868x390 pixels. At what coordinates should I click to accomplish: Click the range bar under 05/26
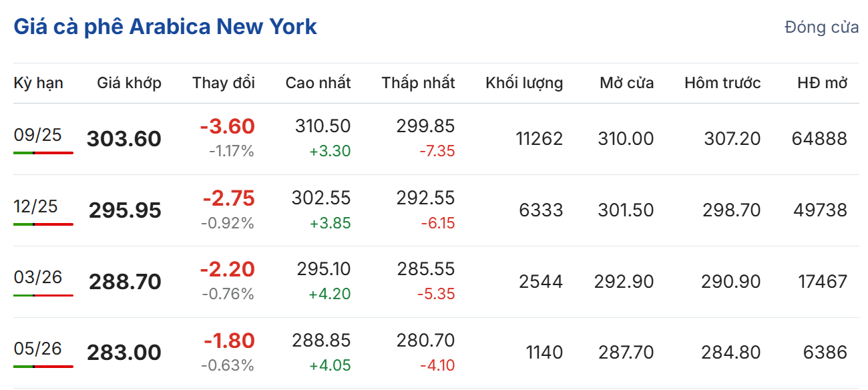(43, 367)
